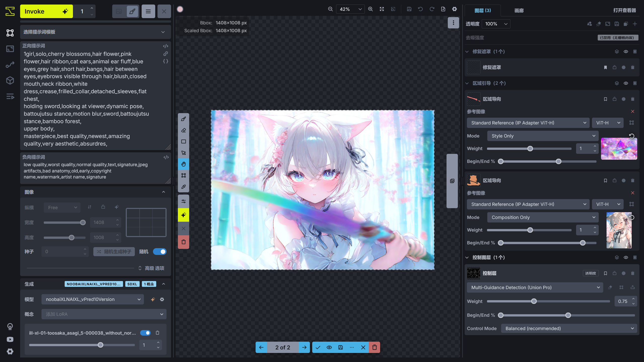This screenshot has height=362, width=644.
Task: Select the Brush tool in the canvas toolbar
Action: pyautogui.click(x=183, y=119)
